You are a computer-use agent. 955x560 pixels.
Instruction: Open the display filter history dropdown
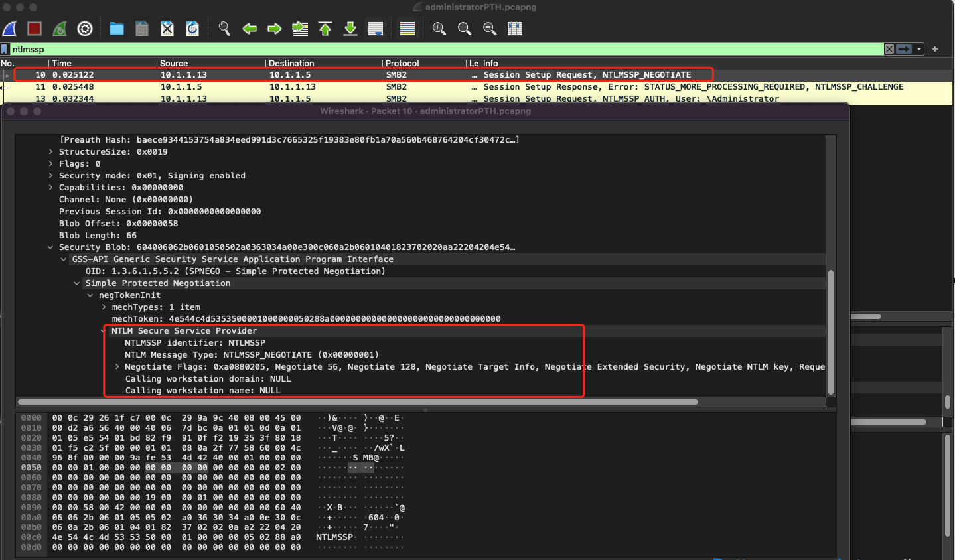point(919,49)
